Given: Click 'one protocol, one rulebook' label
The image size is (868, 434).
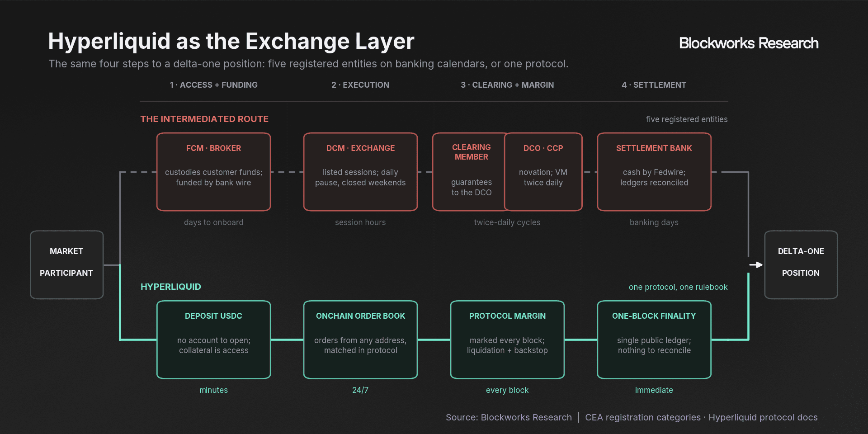Looking at the screenshot, I should (678, 287).
